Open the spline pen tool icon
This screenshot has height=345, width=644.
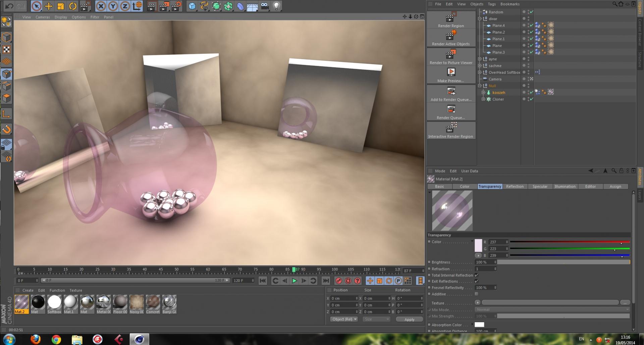coord(204,6)
